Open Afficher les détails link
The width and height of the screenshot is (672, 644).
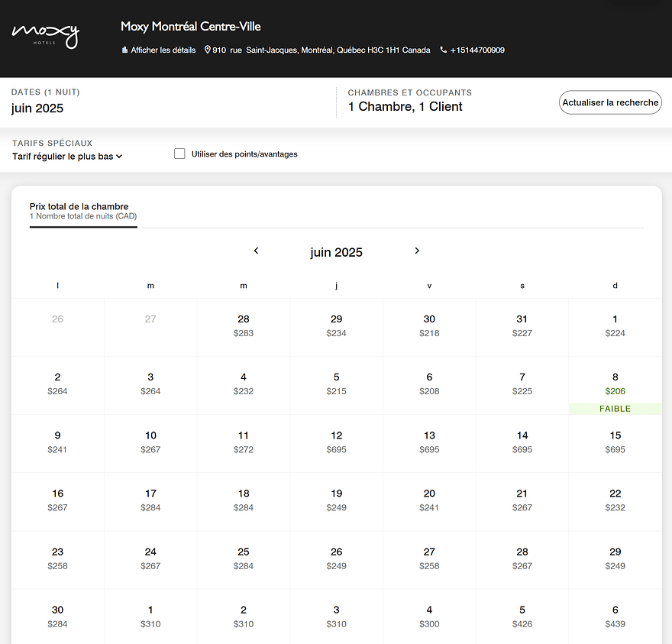click(x=163, y=50)
